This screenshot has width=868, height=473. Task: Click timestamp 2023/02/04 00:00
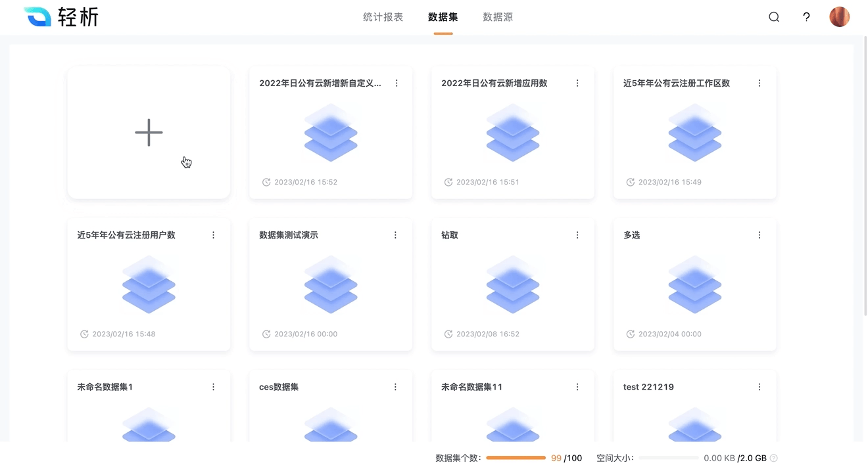[x=670, y=334]
